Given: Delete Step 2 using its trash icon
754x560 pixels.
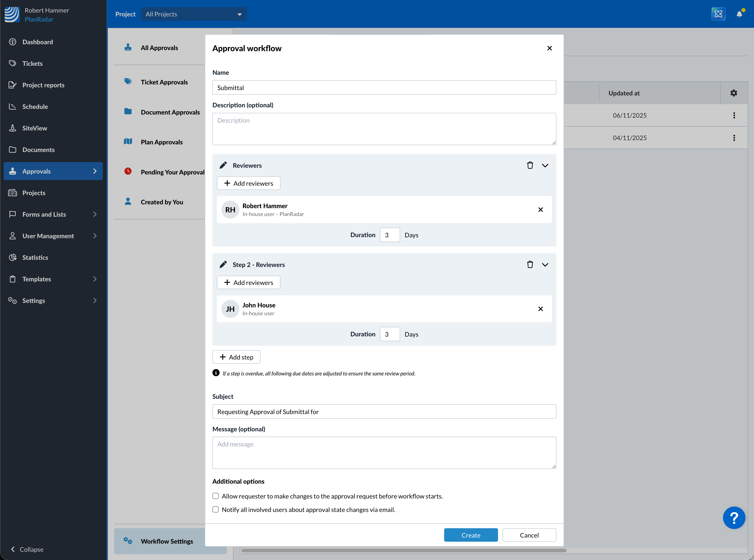Looking at the screenshot, I should 530,265.
